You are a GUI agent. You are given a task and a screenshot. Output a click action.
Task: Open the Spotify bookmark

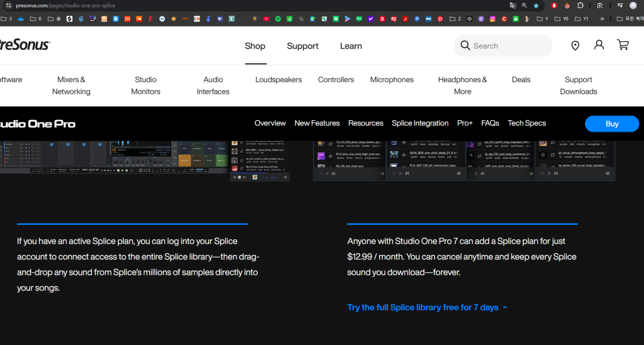tap(278, 19)
